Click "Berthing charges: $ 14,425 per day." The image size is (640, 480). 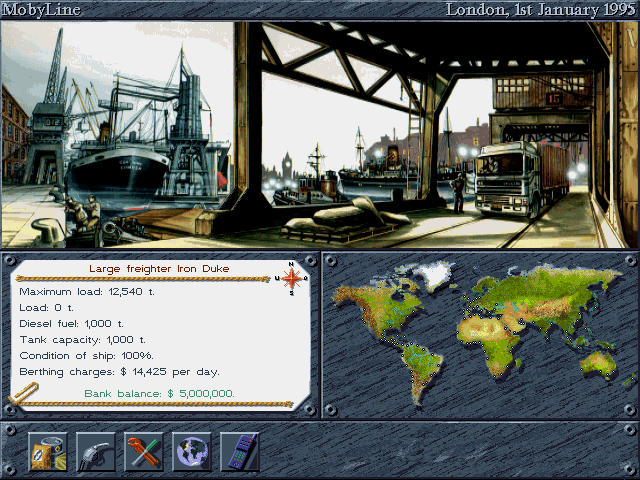[119, 372]
